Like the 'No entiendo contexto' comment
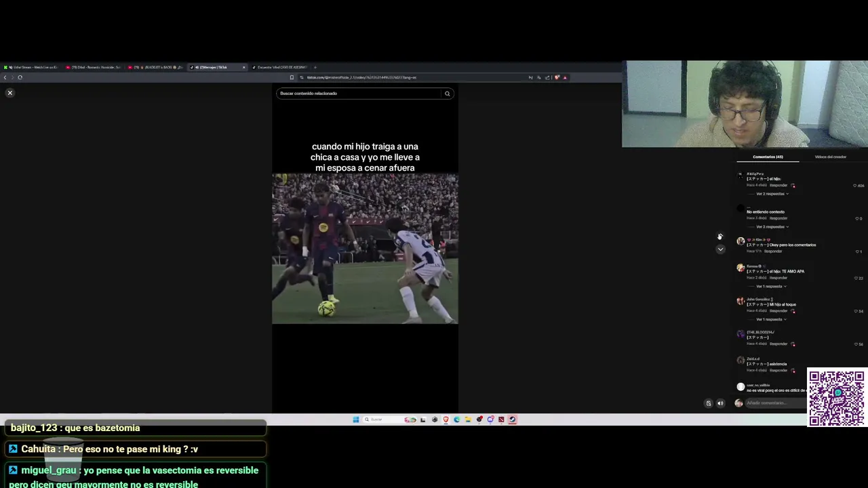Viewport: 868px width, 488px height. click(859, 218)
